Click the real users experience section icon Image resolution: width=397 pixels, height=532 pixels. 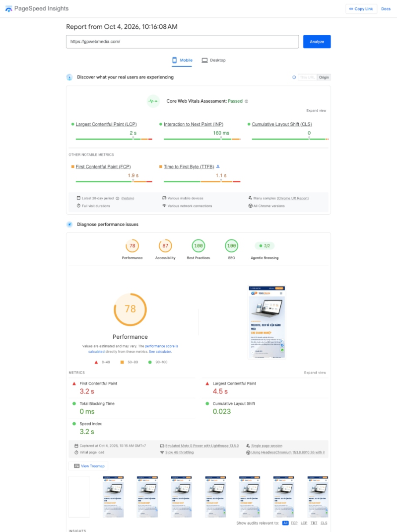coord(69,77)
